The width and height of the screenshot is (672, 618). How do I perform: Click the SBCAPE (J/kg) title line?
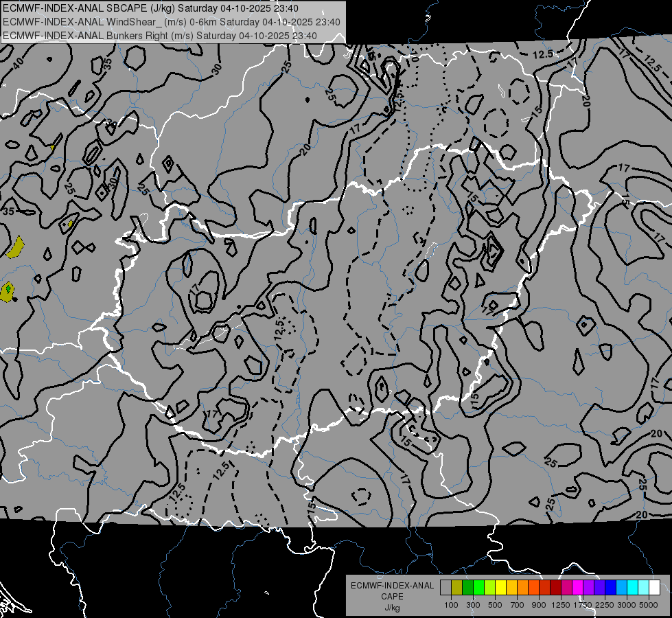point(150,8)
